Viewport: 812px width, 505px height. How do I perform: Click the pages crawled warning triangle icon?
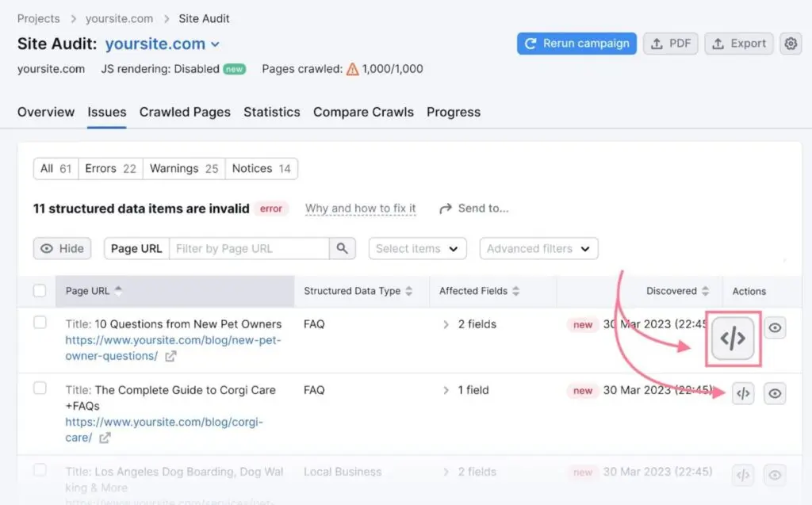(352, 69)
